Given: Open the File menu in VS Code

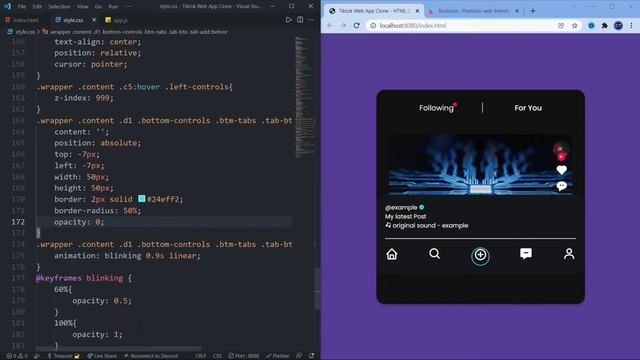Looking at the screenshot, I should (22, 7).
